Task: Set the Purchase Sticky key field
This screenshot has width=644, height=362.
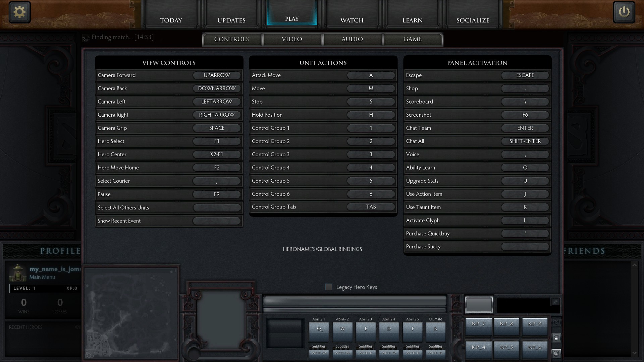Action: [x=525, y=247]
